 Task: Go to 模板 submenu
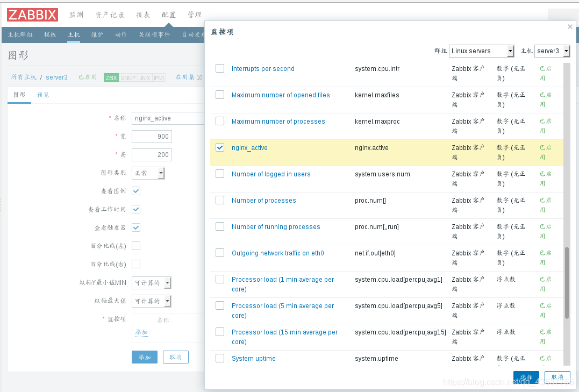[x=50, y=35]
